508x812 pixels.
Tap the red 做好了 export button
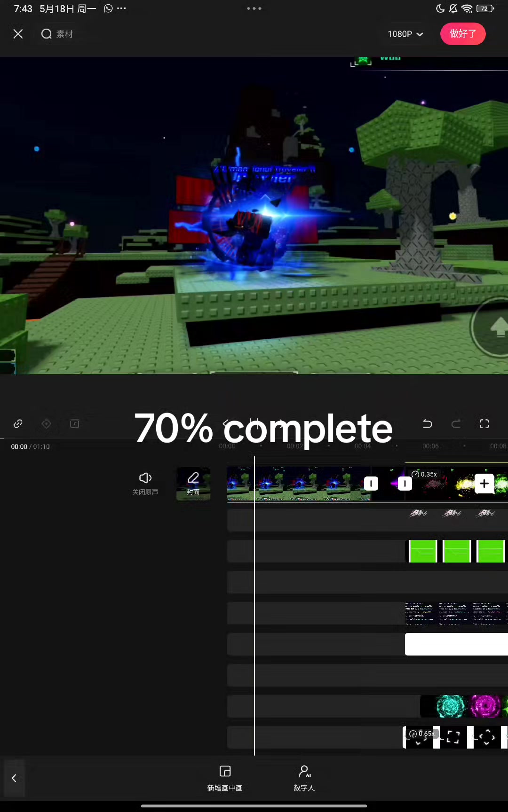click(x=463, y=34)
